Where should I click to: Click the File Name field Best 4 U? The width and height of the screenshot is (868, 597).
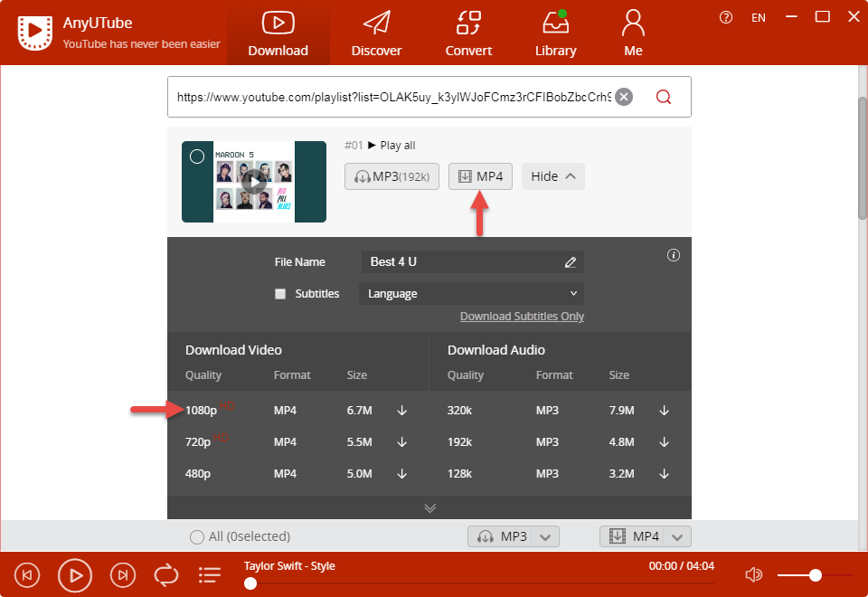(473, 262)
